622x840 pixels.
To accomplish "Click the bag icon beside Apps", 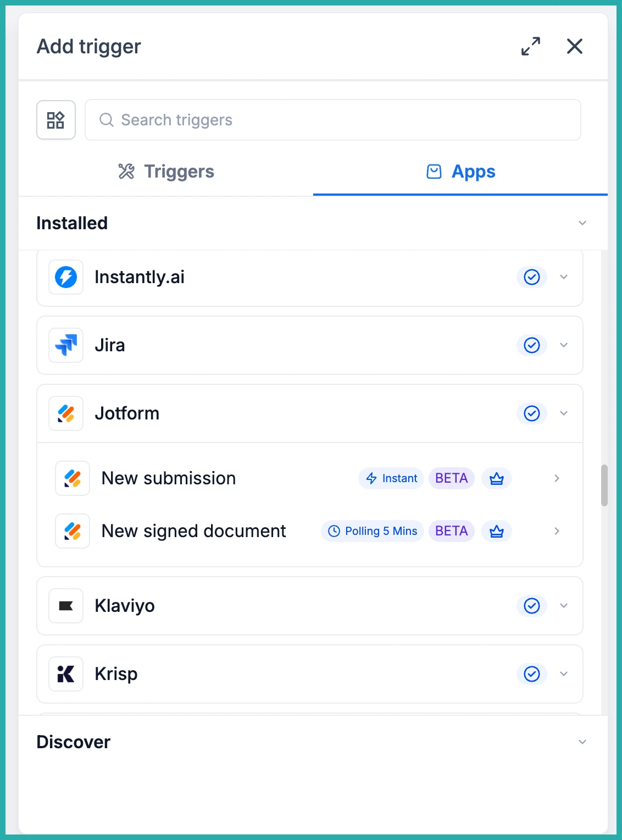I will [434, 172].
